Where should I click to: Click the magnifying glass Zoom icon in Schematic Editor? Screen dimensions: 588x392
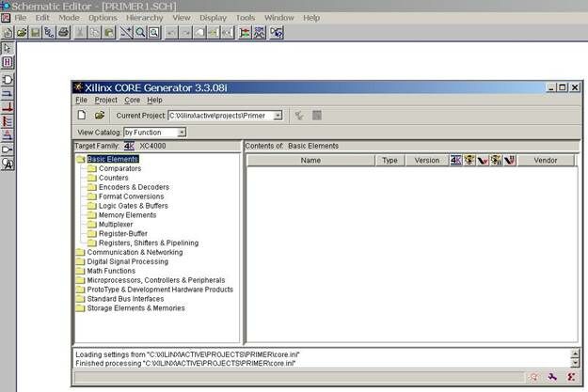(140, 33)
